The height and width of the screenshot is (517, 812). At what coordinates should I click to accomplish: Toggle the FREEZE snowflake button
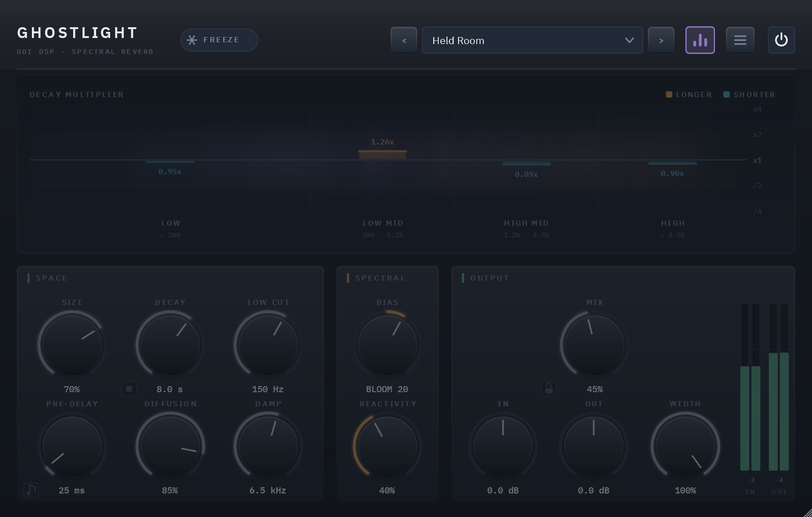pos(219,40)
